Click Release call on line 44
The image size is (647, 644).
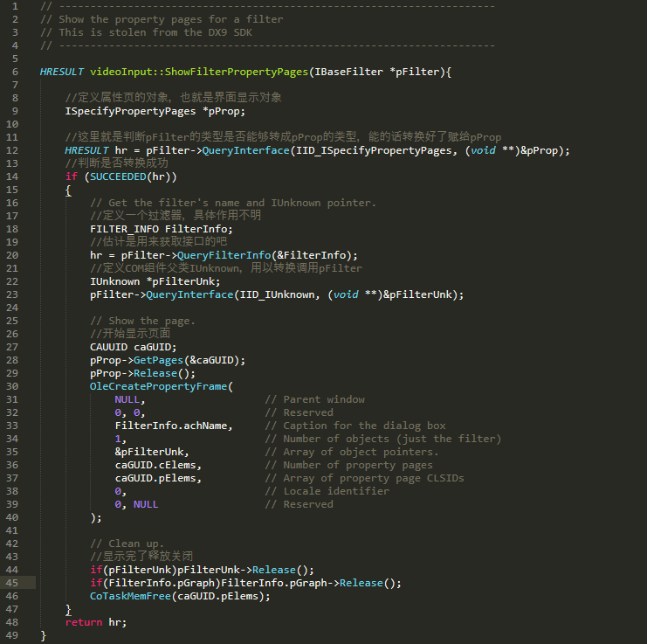coord(274,570)
